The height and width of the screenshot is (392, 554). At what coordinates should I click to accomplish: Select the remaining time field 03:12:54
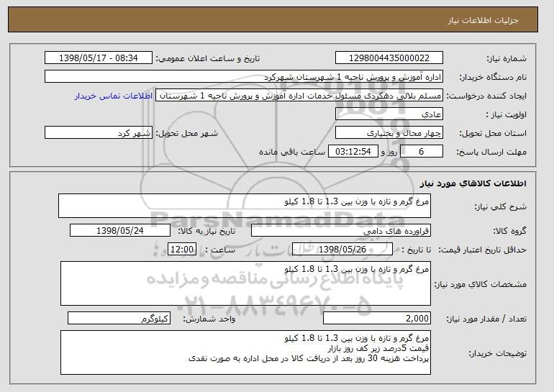(353, 152)
